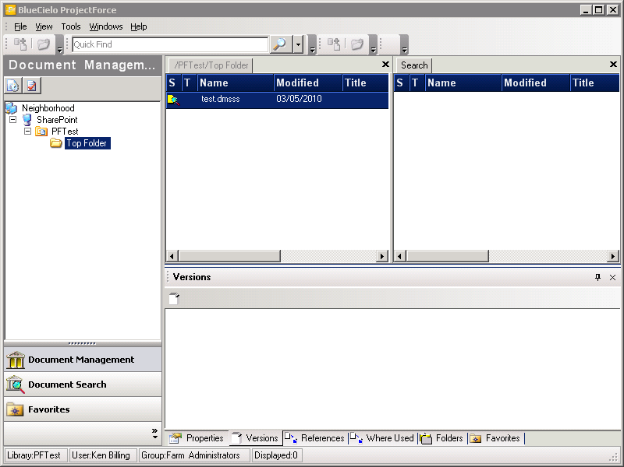Open Document Management navigation pane
Viewport: 624px width, 467px height.
83,360
